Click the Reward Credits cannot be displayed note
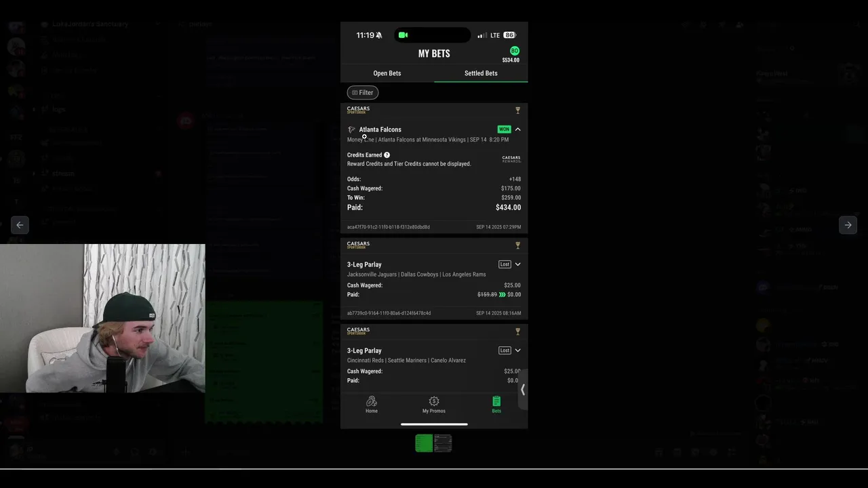Image resolution: width=868 pixels, height=488 pixels. click(x=409, y=164)
